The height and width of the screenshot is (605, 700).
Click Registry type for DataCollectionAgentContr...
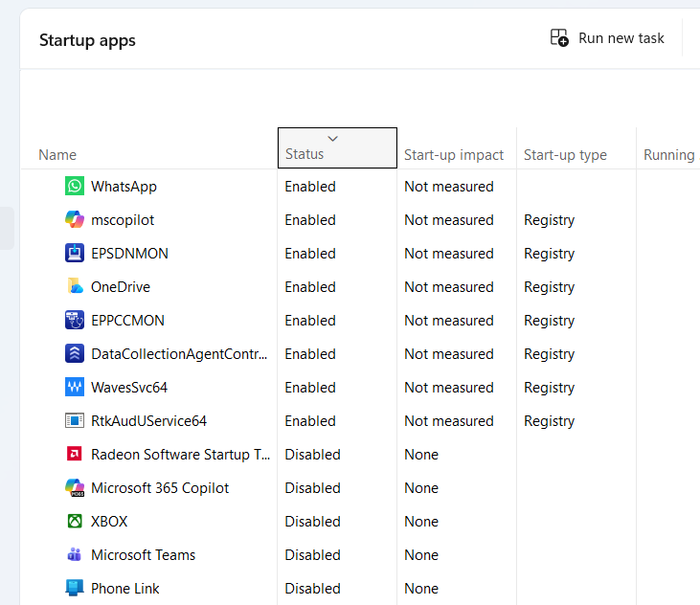click(549, 354)
